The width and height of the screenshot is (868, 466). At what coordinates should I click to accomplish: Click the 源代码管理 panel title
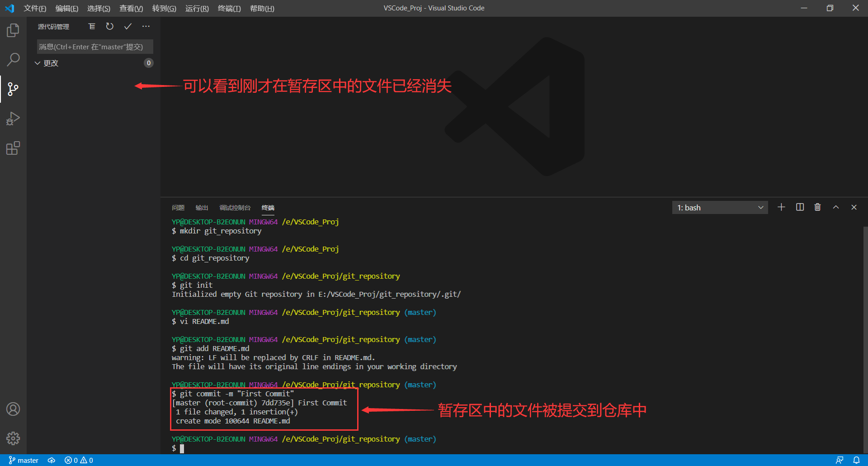click(x=53, y=27)
